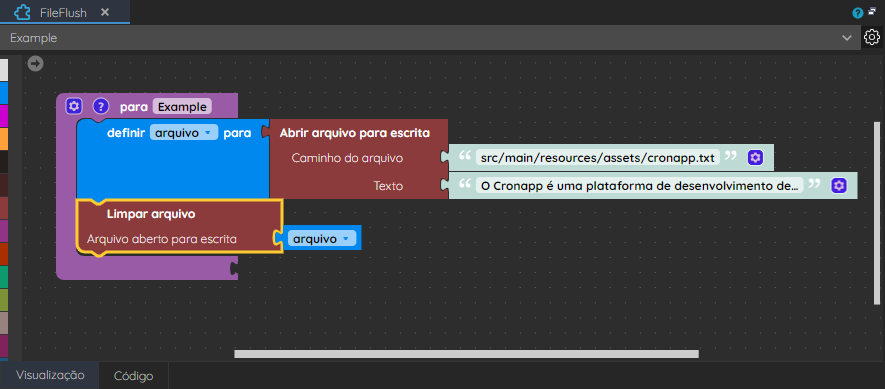Screen dimensions: 885x389
Task: Click the question mark on the para block
Action: click(100, 106)
